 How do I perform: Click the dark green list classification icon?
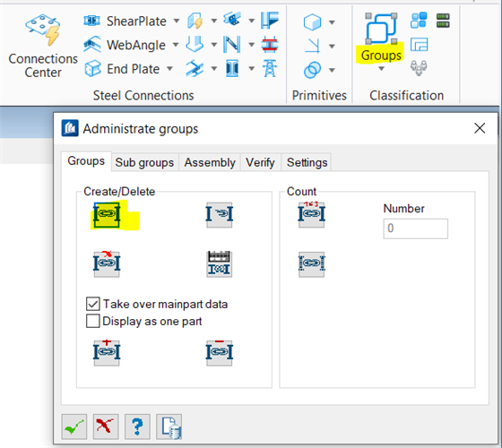(443, 21)
